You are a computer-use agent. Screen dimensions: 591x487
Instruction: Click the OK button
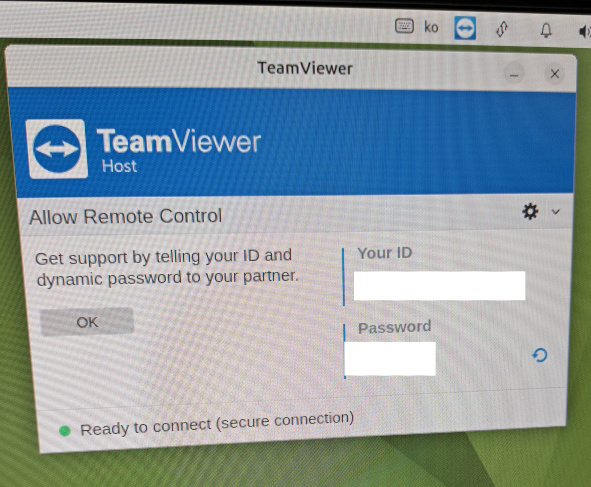(x=87, y=322)
